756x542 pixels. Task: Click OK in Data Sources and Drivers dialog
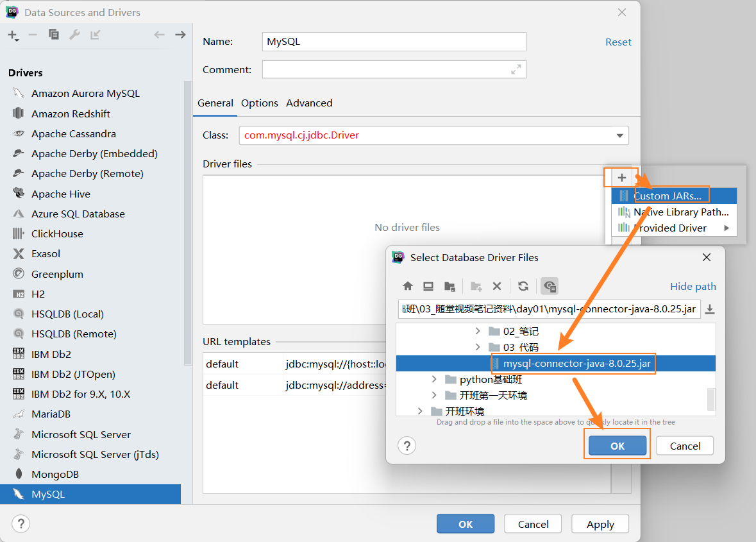[466, 524]
